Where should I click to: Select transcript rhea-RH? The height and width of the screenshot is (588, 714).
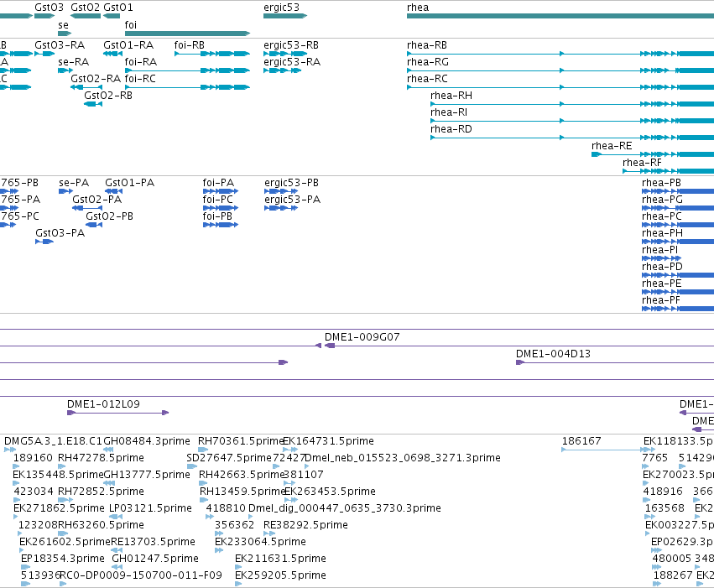(x=451, y=96)
